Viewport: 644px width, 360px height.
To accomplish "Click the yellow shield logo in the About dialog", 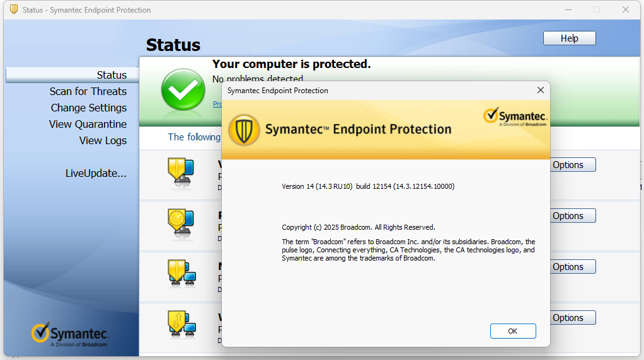I will 244,130.
